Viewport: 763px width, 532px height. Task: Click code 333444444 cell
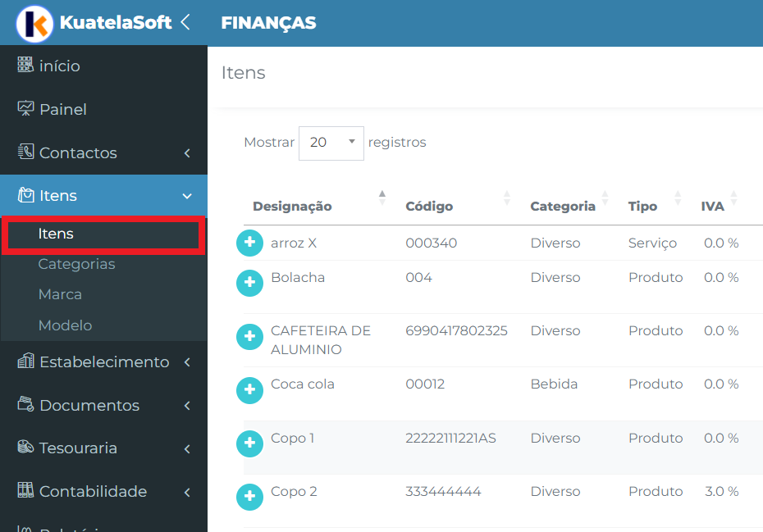tap(443, 492)
